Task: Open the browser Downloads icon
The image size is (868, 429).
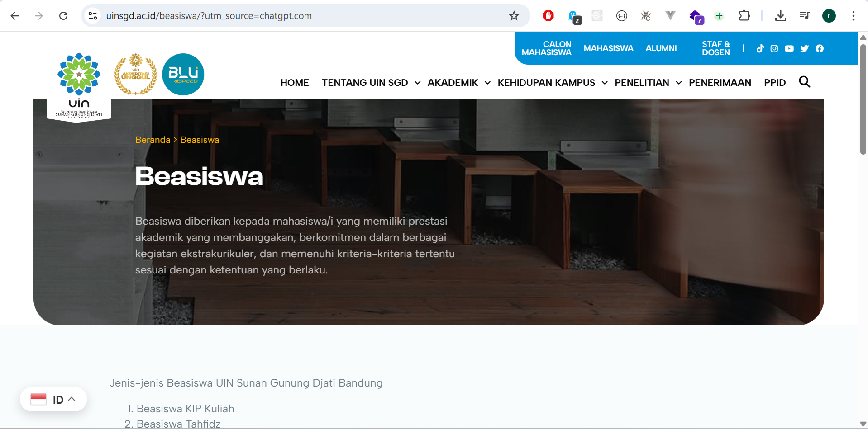Action: point(780,16)
